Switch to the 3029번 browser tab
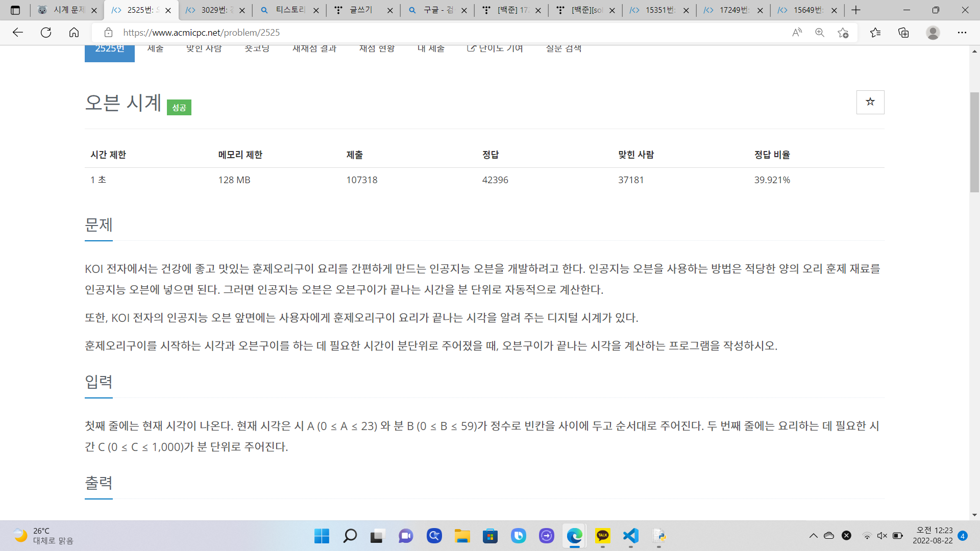The width and height of the screenshot is (980, 551). [x=210, y=10]
